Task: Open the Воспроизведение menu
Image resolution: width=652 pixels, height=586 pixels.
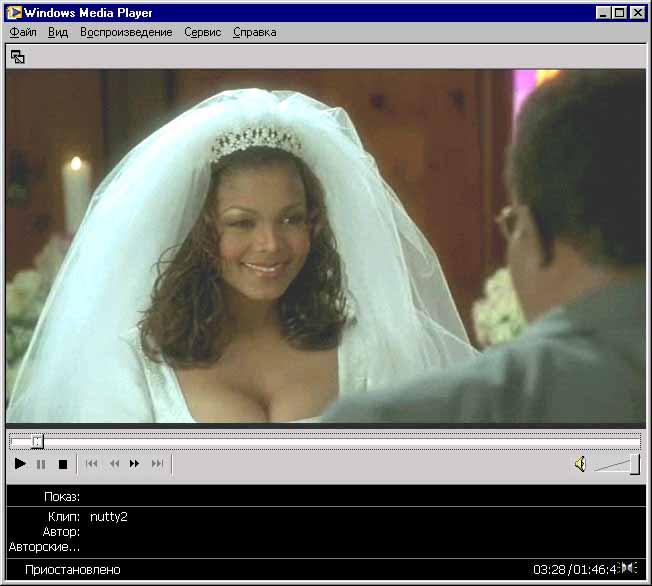Action: click(x=126, y=32)
